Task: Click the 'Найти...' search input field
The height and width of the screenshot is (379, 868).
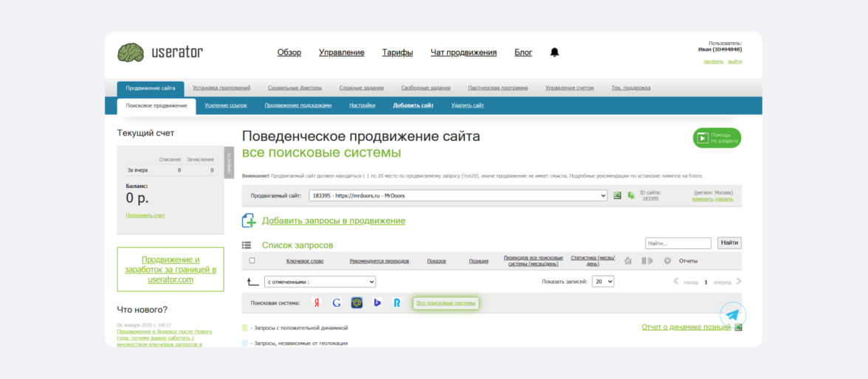Action: coord(678,243)
